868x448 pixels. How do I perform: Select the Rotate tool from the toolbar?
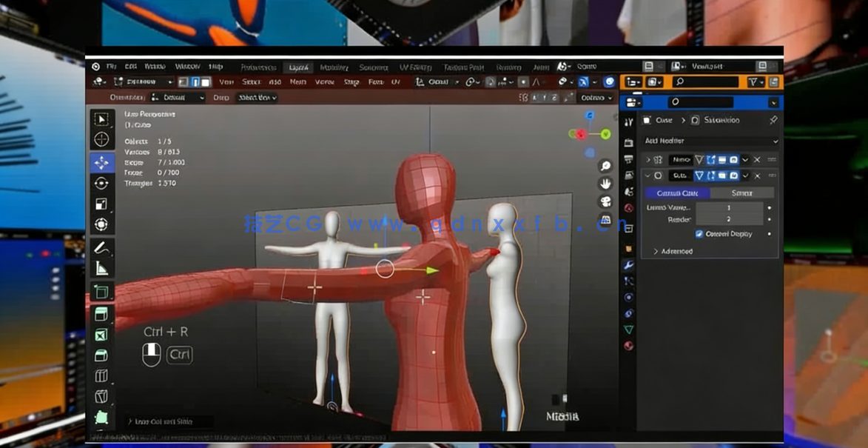(102, 181)
